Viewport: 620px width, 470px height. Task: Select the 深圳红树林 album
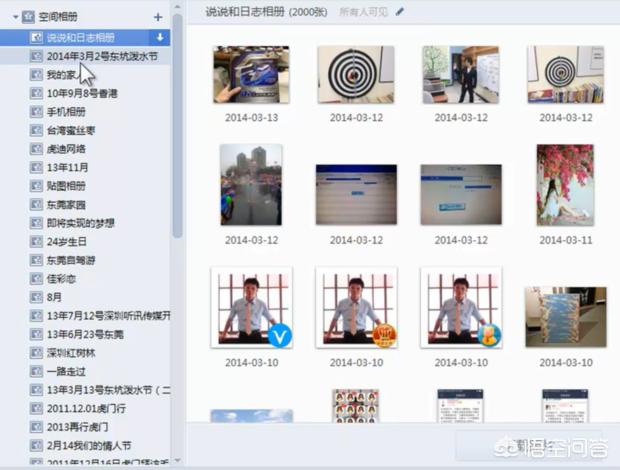point(71,353)
